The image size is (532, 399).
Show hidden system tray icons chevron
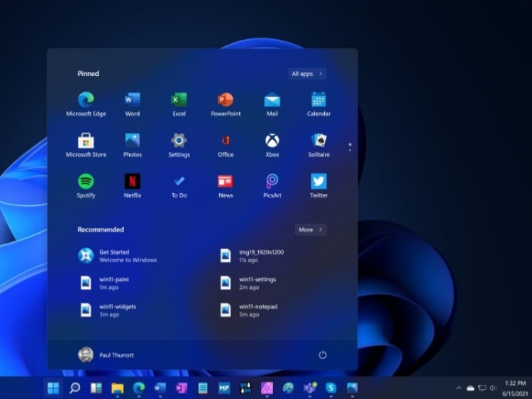tap(458, 388)
